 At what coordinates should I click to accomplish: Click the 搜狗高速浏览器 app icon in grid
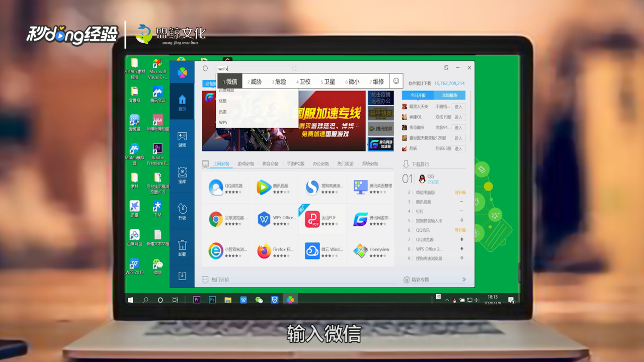click(312, 188)
